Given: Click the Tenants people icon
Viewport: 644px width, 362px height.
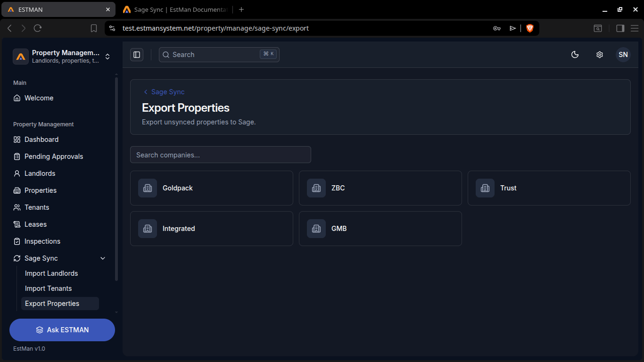Looking at the screenshot, I should pos(17,207).
